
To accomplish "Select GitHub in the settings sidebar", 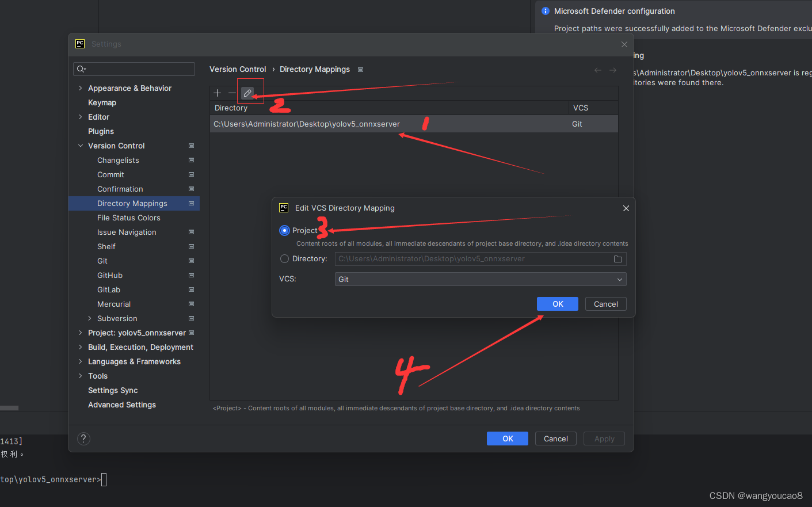I will (x=110, y=275).
